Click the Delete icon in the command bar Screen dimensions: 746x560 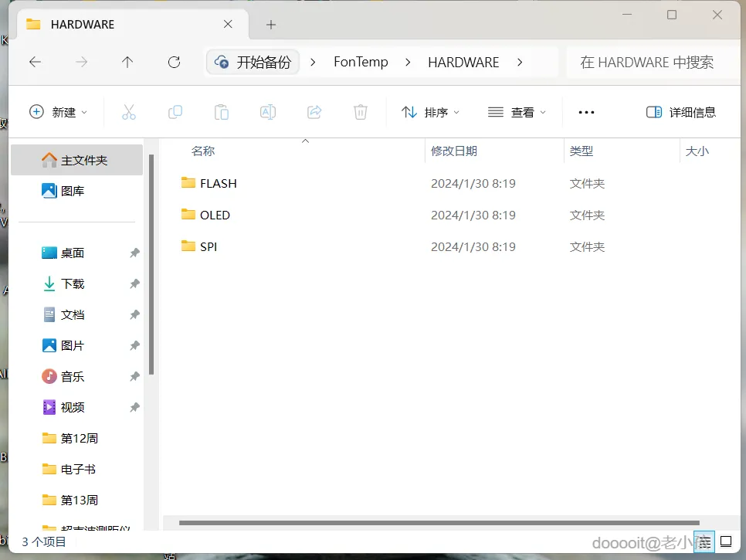pos(360,112)
